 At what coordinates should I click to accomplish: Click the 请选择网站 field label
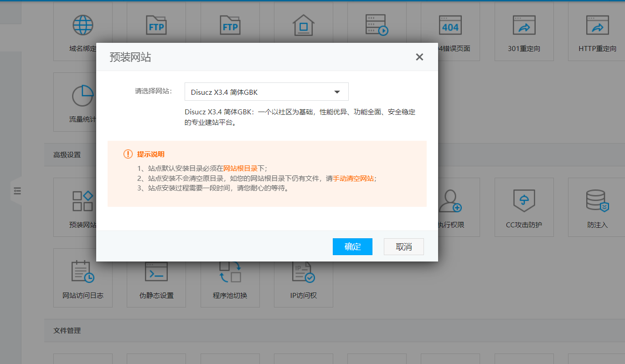click(153, 91)
